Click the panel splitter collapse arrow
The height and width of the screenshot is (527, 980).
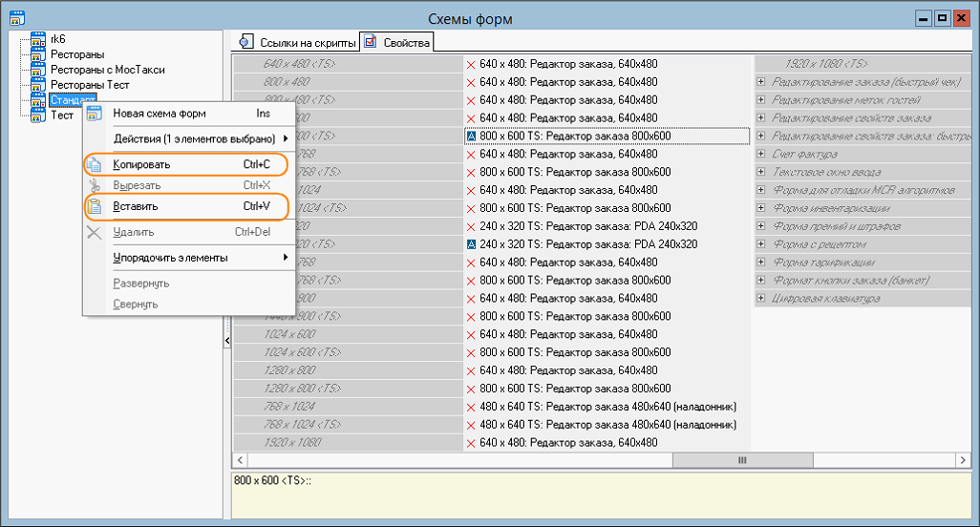(x=227, y=340)
